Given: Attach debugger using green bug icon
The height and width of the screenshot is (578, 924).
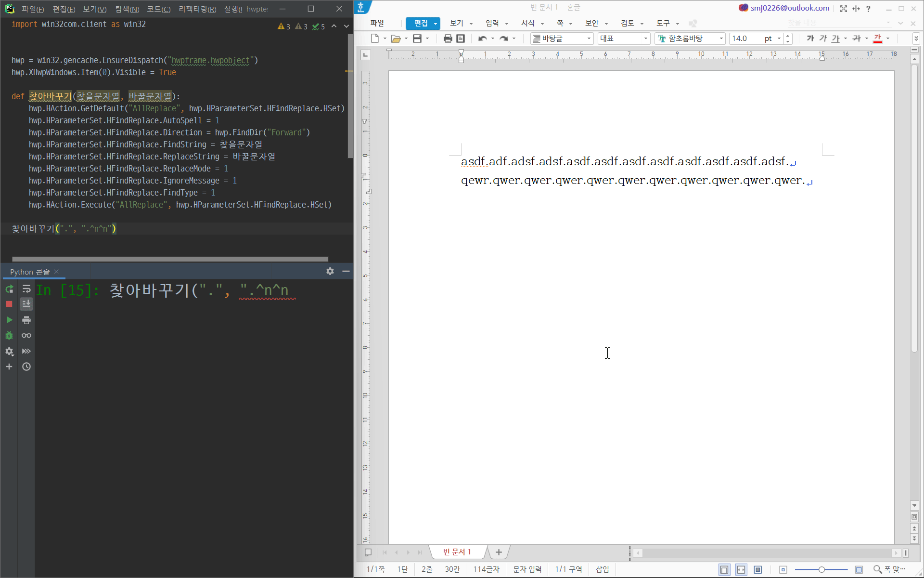Looking at the screenshot, I should [9, 336].
